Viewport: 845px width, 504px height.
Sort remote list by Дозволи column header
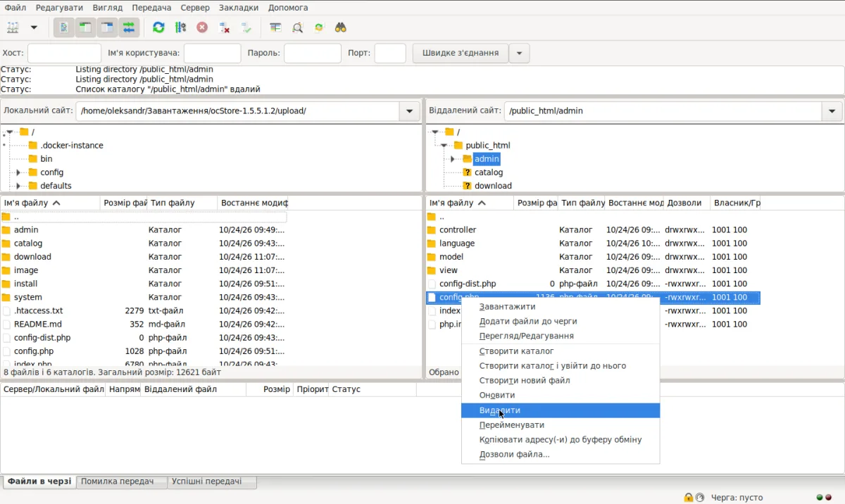[687, 203]
